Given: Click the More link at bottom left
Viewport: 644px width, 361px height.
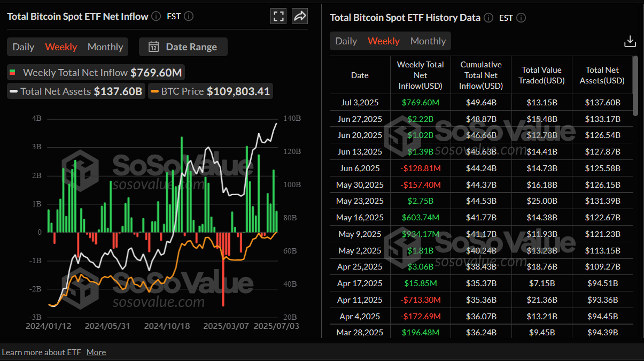Looking at the screenshot, I should tap(96, 352).
